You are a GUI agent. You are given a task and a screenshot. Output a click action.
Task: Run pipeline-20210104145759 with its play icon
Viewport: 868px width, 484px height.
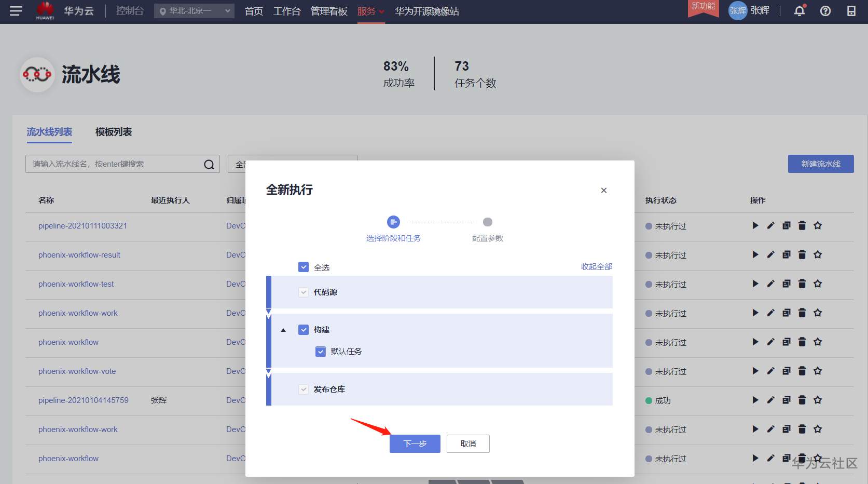click(755, 400)
